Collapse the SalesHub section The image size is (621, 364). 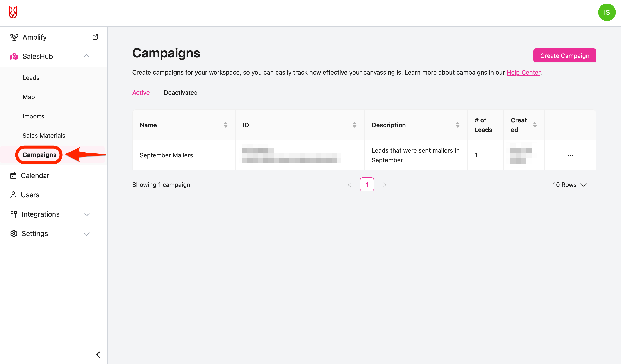coord(86,56)
